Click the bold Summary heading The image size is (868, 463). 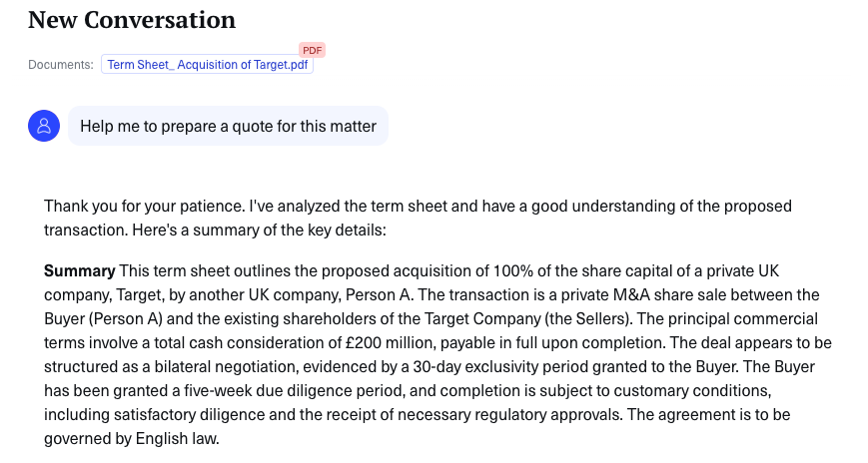[80, 270]
